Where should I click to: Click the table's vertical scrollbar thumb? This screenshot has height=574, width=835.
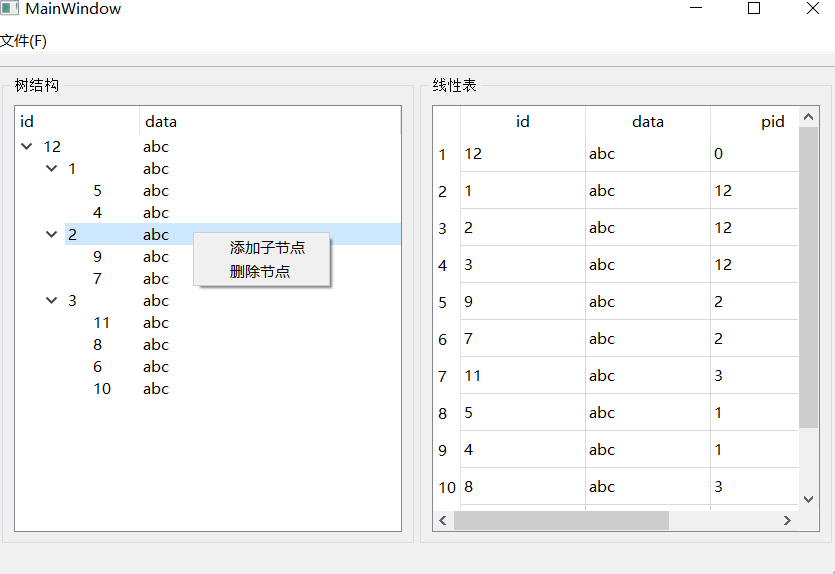pos(808,277)
